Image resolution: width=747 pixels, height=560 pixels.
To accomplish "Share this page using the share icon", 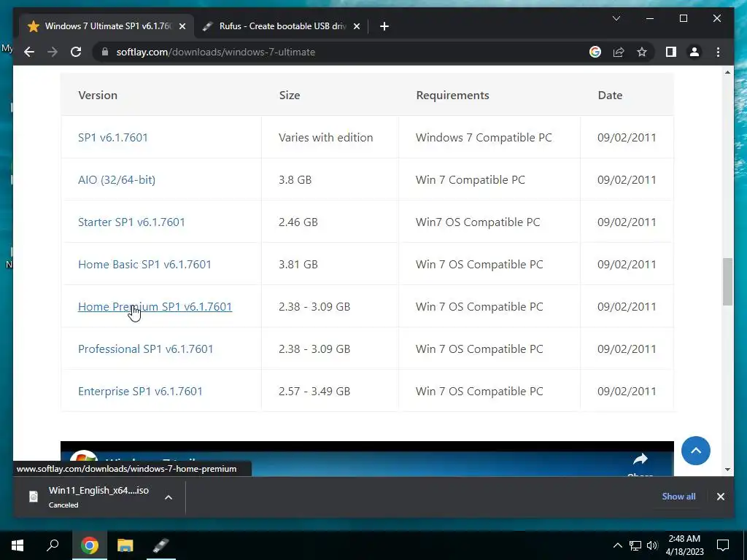I will [x=619, y=52].
